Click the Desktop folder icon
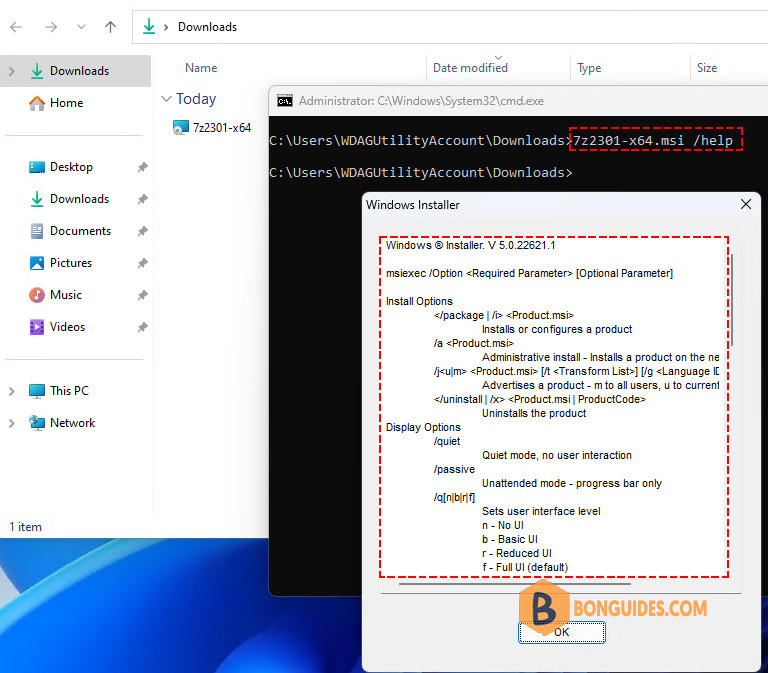 tap(37, 167)
